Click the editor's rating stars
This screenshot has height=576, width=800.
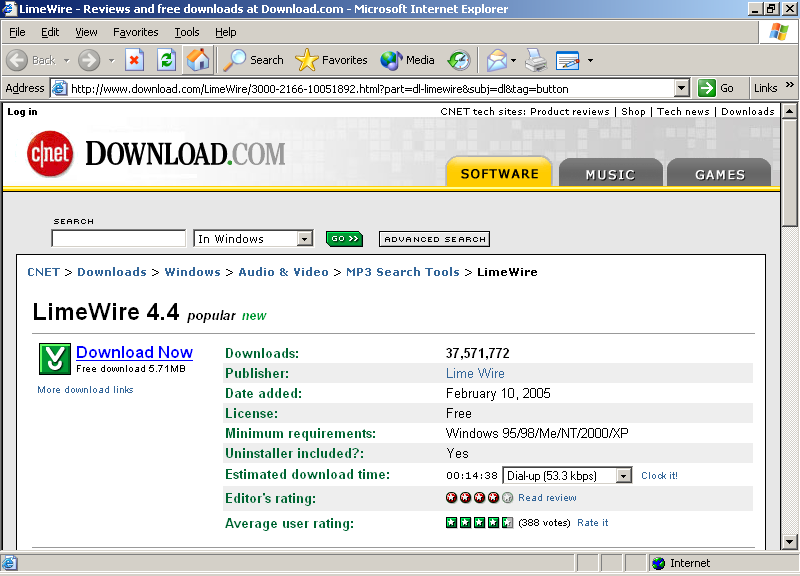(x=479, y=497)
